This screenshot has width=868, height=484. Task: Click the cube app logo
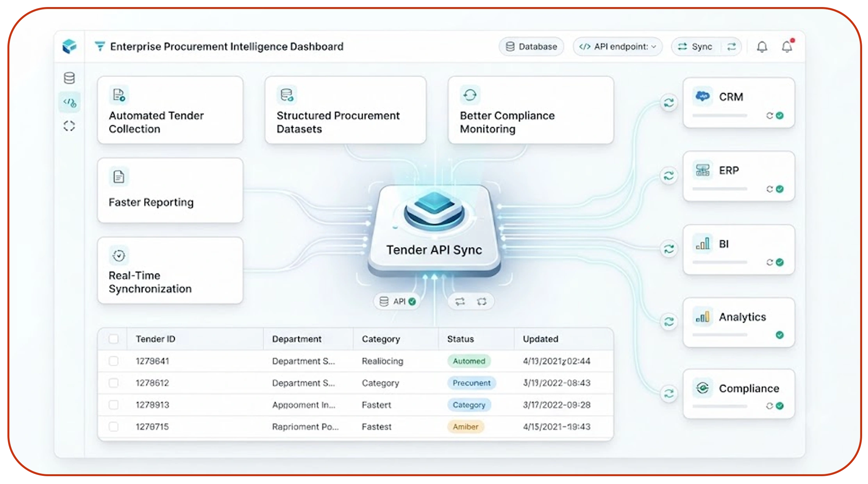[x=70, y=46]
